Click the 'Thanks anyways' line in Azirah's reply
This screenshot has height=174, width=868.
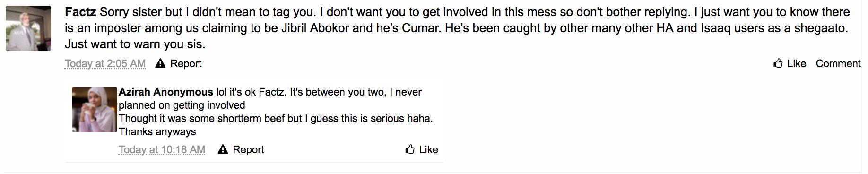pos(157,131)
